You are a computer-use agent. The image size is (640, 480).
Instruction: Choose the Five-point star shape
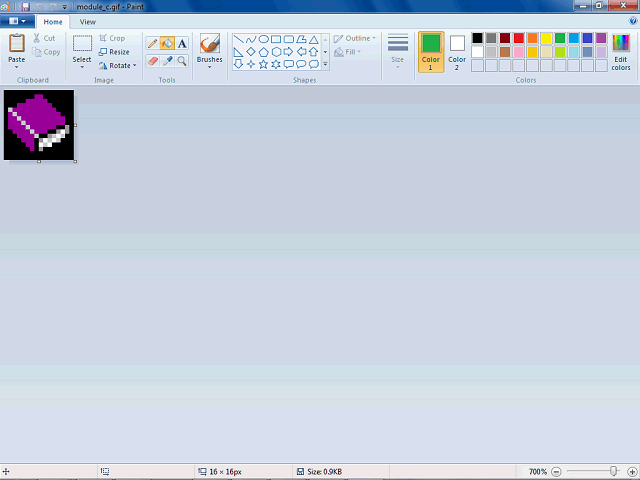tap(264, 64)
